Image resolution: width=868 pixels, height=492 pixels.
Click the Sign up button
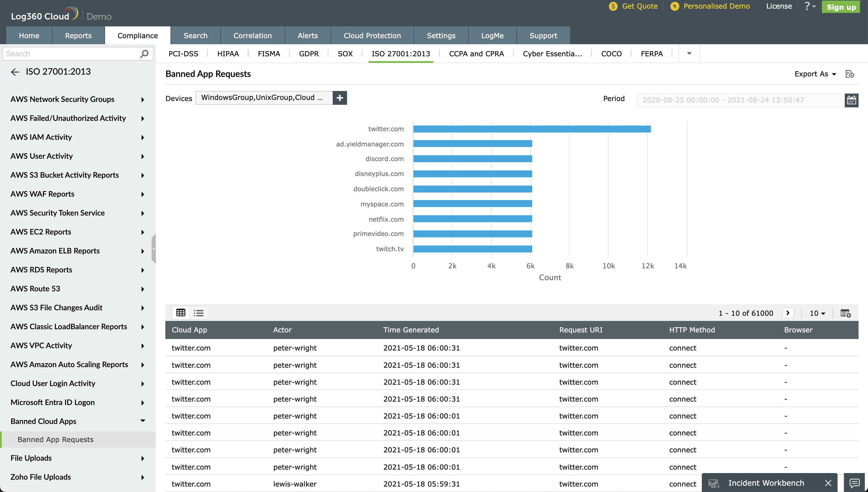tap(841, 7)
